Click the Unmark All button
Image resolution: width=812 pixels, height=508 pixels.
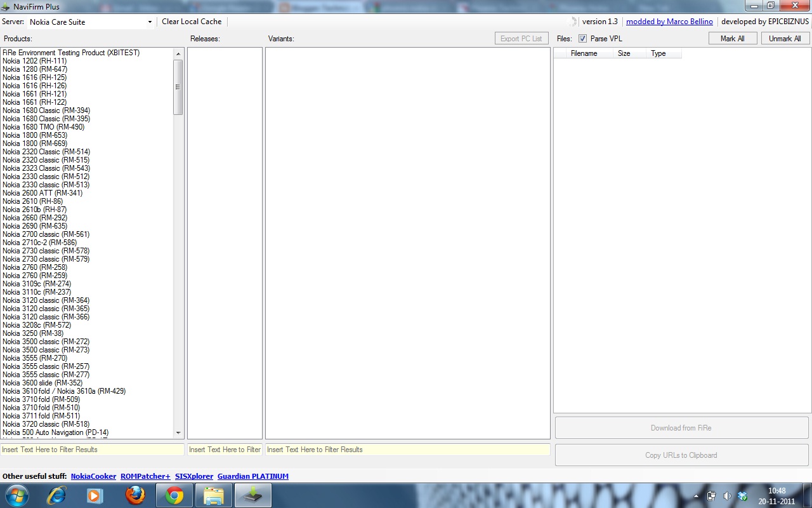(x=785, y=39)
